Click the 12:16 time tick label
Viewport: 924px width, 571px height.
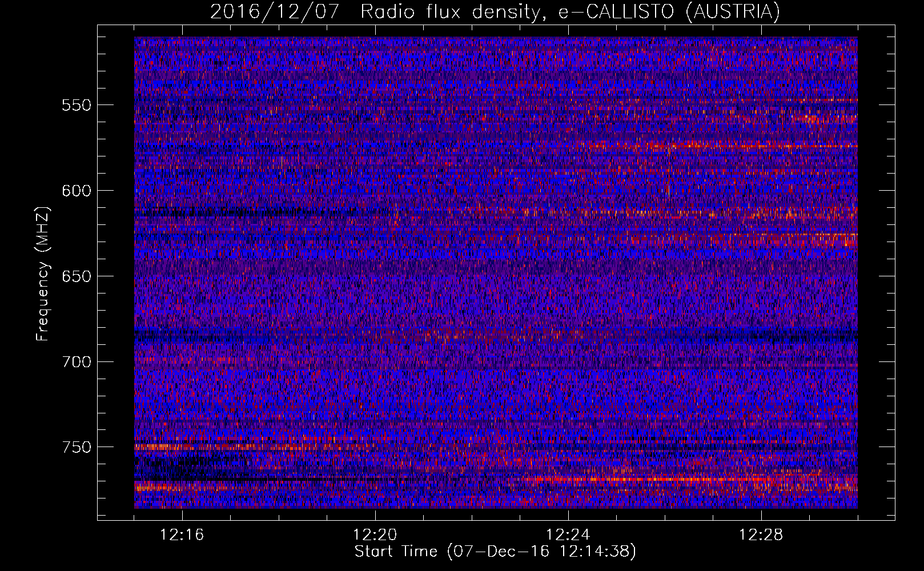point(182,535)
